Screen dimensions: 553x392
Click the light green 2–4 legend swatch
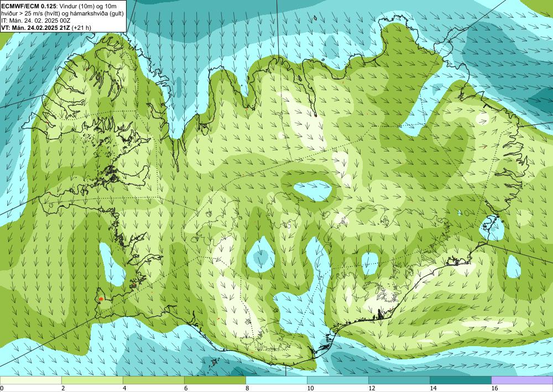[x=92, y=380]
